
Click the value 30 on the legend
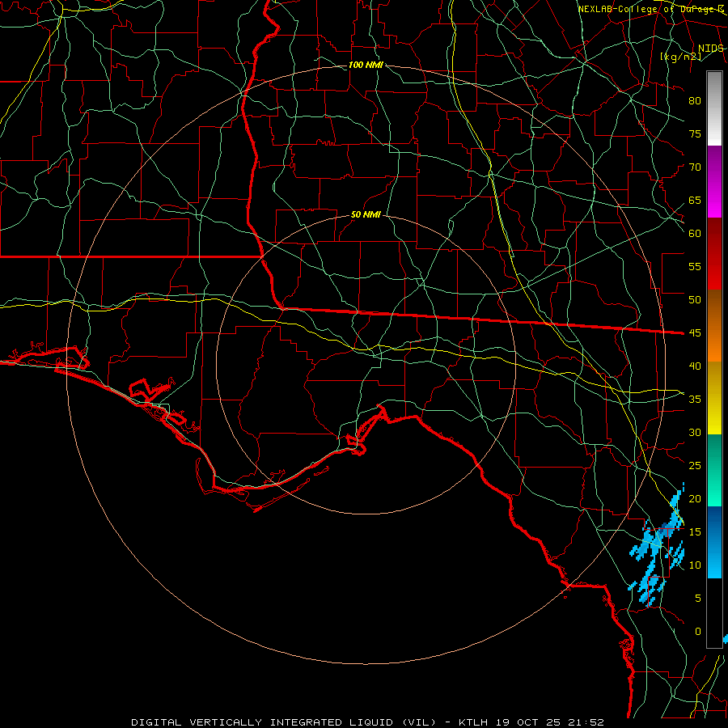click(695, 433)
